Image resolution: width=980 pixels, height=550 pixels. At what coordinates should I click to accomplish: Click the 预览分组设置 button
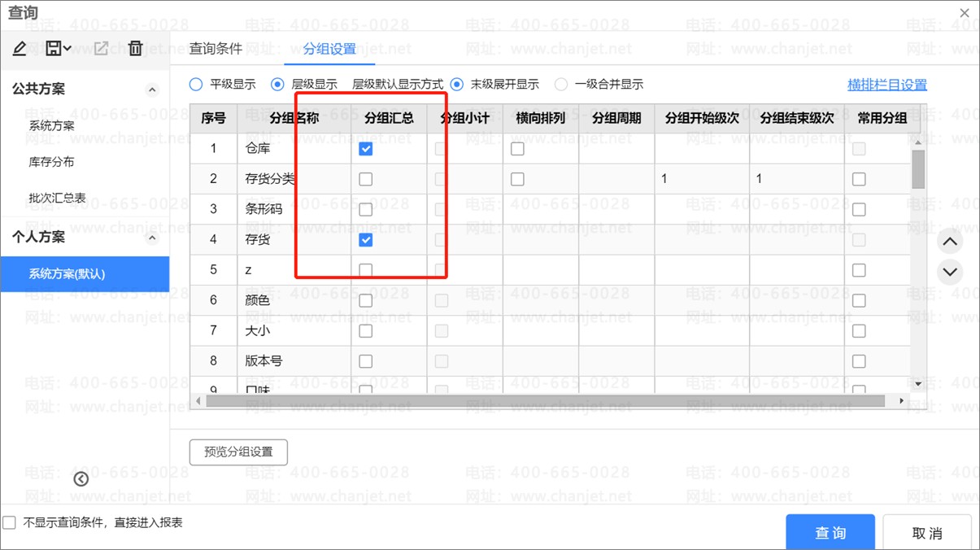point(238,452)
